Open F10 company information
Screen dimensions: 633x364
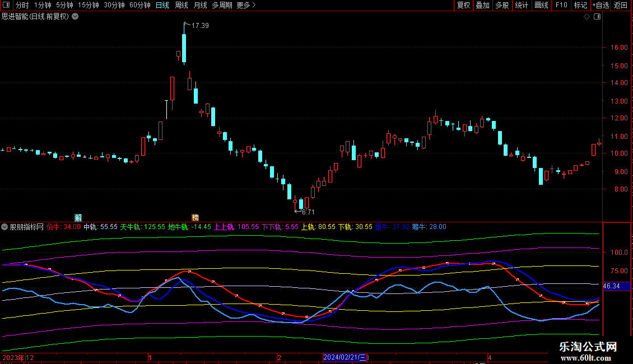pyautogui.click(x=561, y=5)
